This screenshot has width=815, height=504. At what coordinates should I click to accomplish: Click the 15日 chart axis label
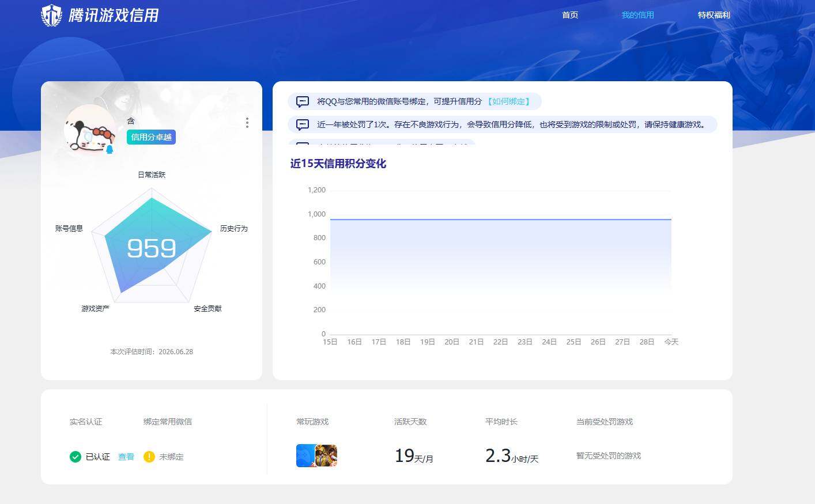330,342
